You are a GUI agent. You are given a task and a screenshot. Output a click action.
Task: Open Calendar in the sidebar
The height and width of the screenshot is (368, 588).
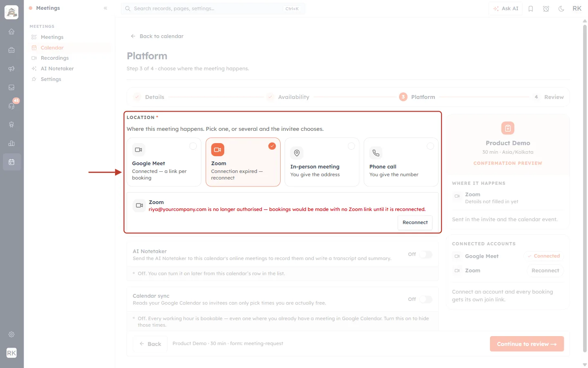(x=70, y=48)
